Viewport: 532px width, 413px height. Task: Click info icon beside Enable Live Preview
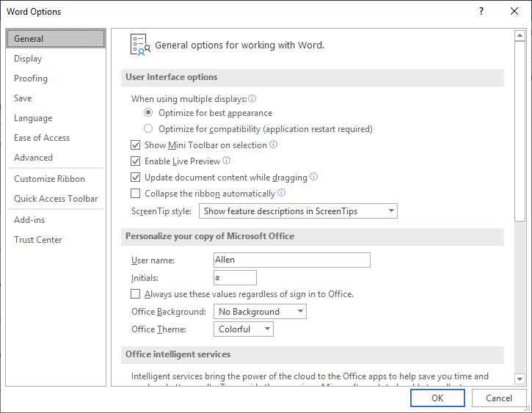[226, 161]
